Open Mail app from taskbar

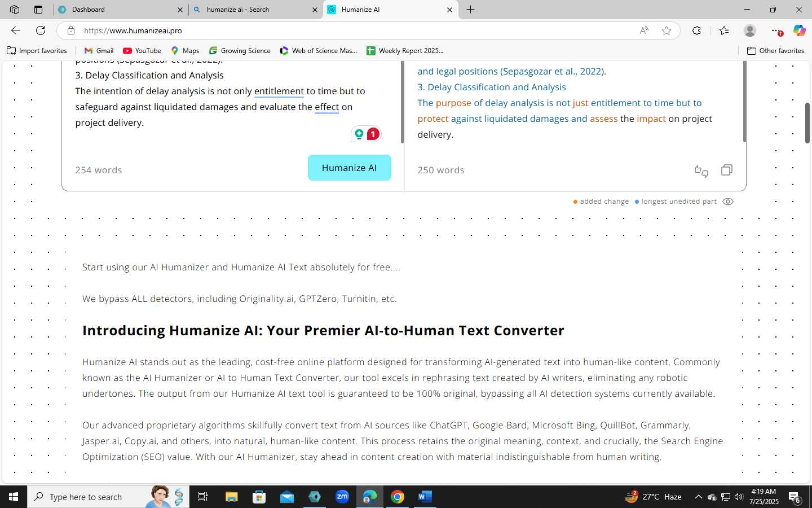point(286,497)
